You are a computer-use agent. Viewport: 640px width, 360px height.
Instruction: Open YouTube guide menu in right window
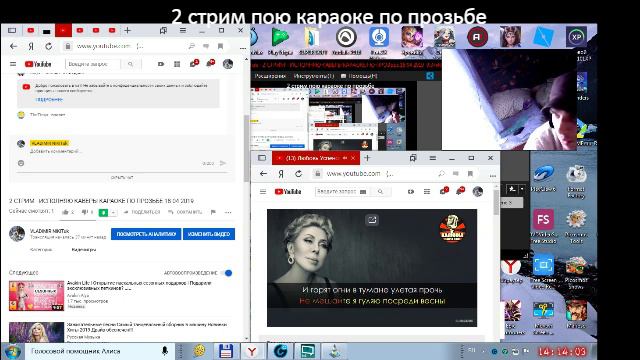point(263,191)
